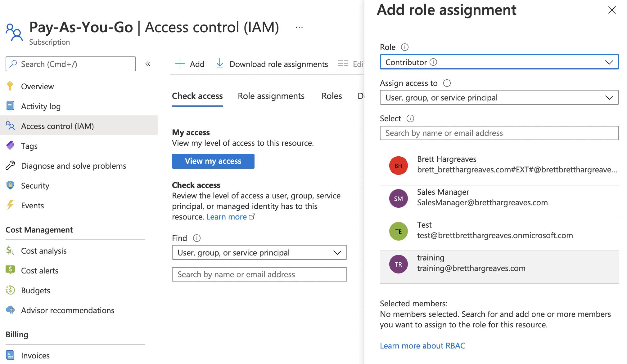This screenshot has height=364, width=627.
Task: Open Diagnose and solve problems
Action: pyautogui.click(x=79, y=166)
